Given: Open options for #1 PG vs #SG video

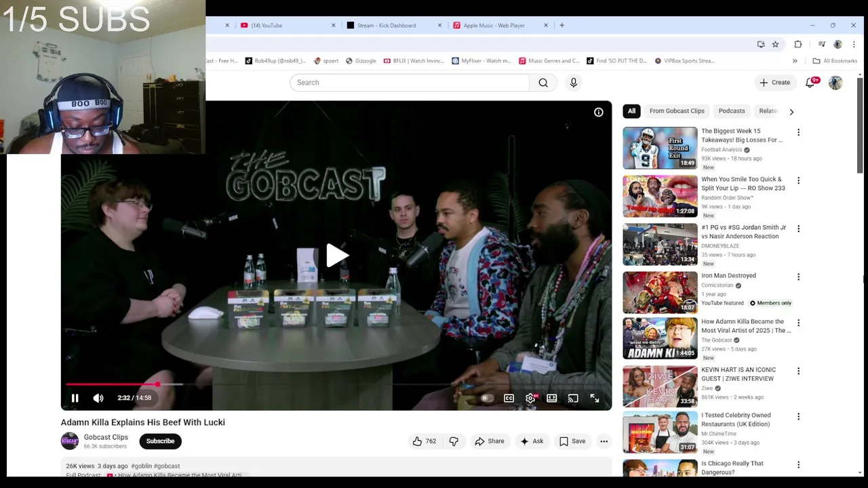Looking at the screenshot, I should 798,228.
